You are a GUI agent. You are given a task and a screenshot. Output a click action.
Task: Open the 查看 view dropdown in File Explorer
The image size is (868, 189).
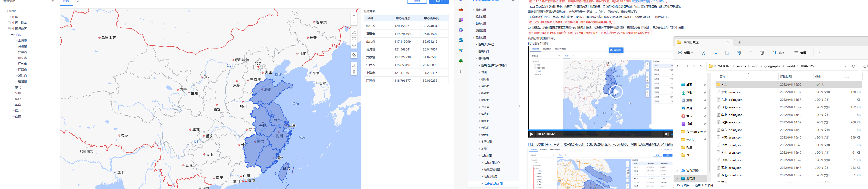(x=802, y=53)
